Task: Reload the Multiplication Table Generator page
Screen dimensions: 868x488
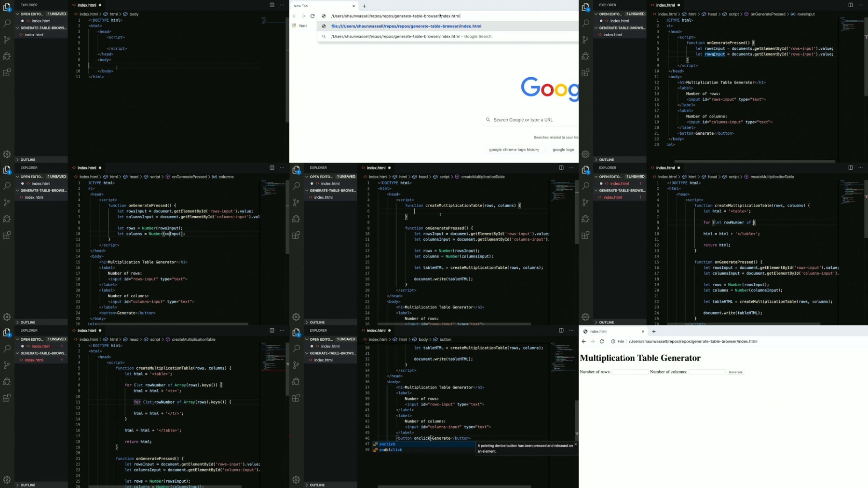Action: coord(602,341)
